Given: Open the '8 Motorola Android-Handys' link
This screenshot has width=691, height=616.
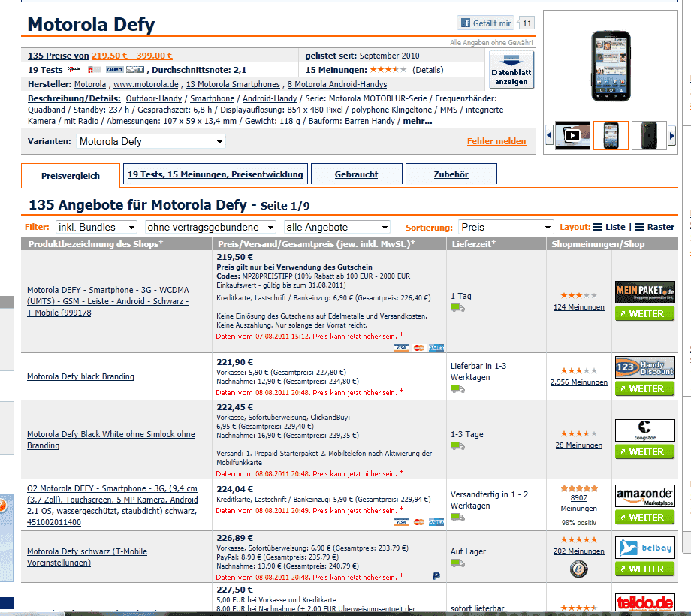Looking at the screenshot, I should [x=337, y=84].
